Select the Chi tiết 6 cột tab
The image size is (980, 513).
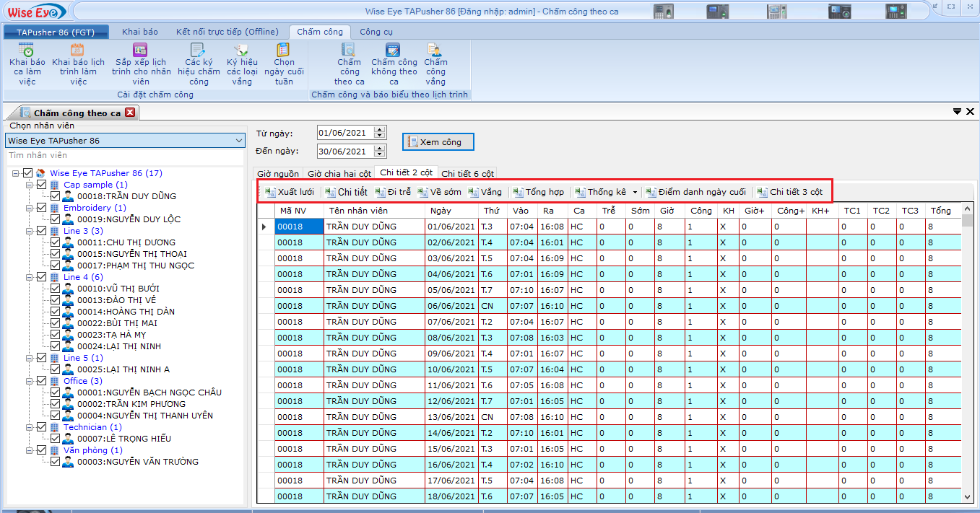coord(467,174)
